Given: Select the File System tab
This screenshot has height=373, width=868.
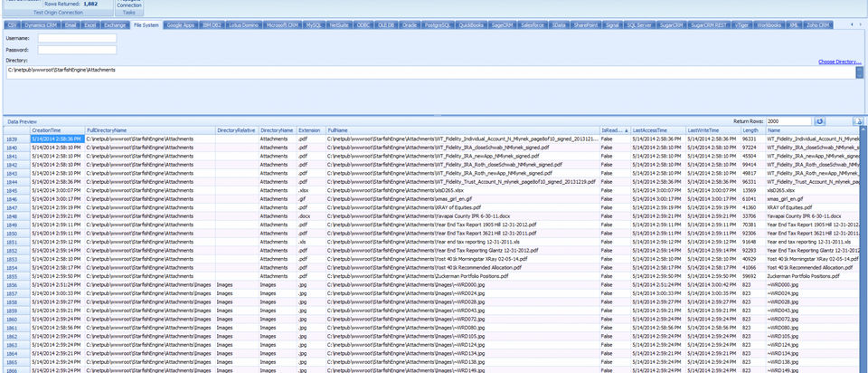Looking at the screenshot, I should 146,25.
